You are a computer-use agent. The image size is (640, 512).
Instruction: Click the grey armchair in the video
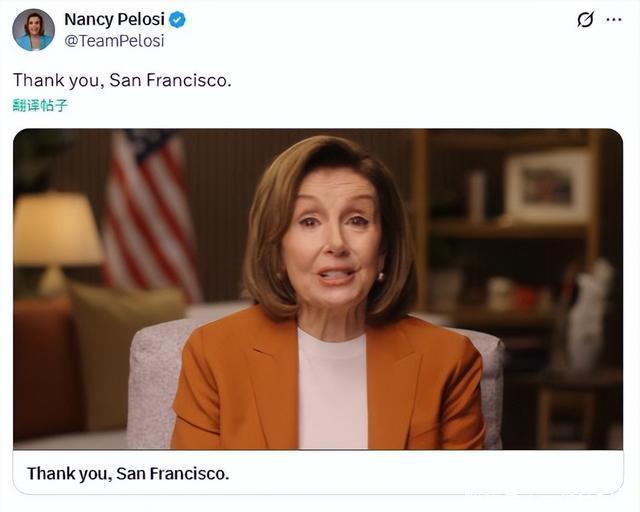pos(317,382)
